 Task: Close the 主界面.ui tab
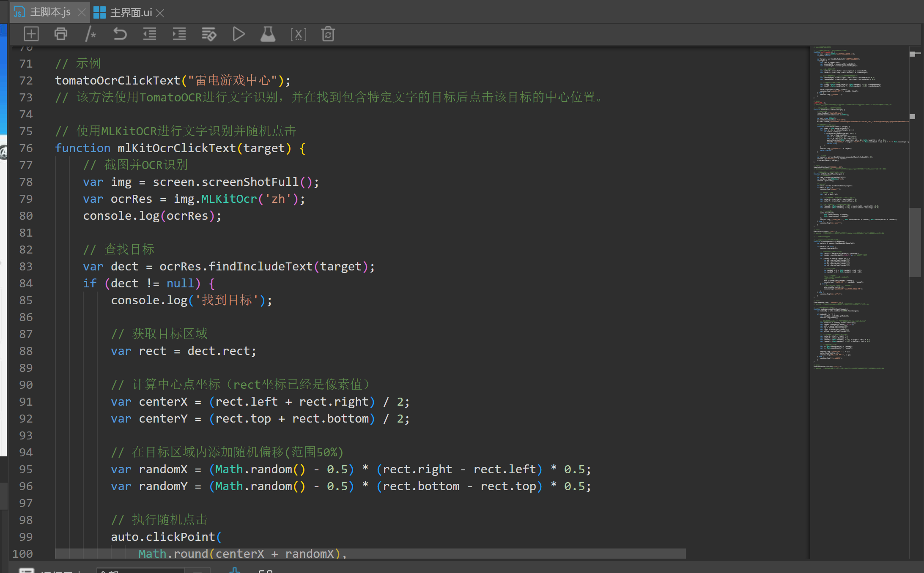pos(160,13)
